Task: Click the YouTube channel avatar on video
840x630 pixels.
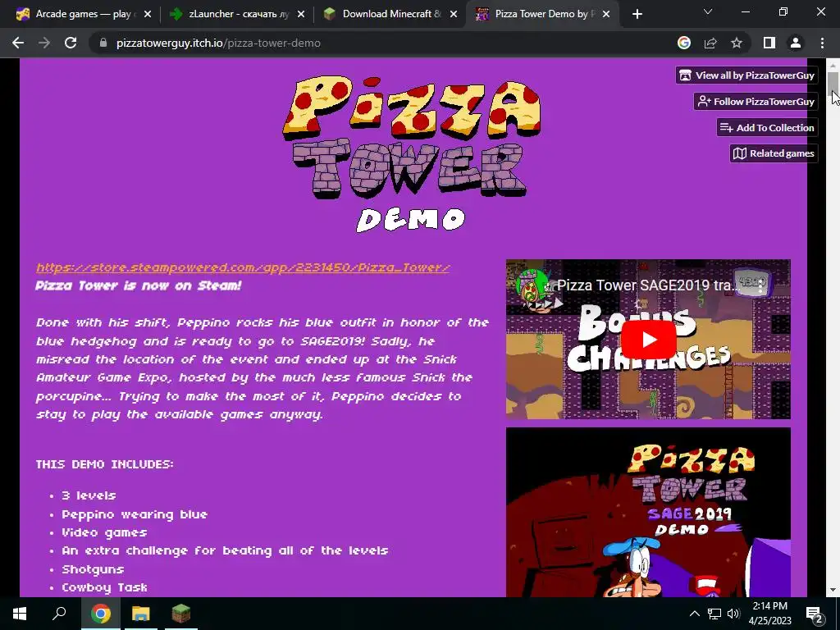Action: coord(532,285)
